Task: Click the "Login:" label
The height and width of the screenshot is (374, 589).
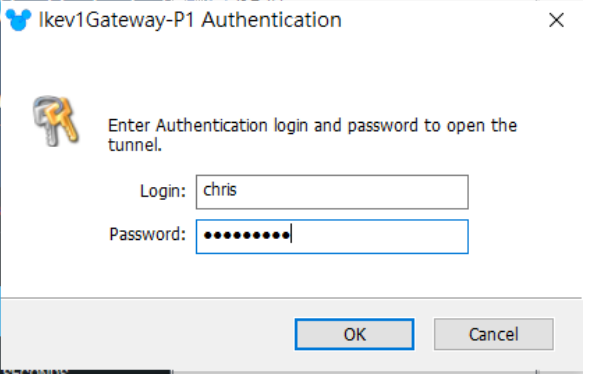Action: coord(163,192)
